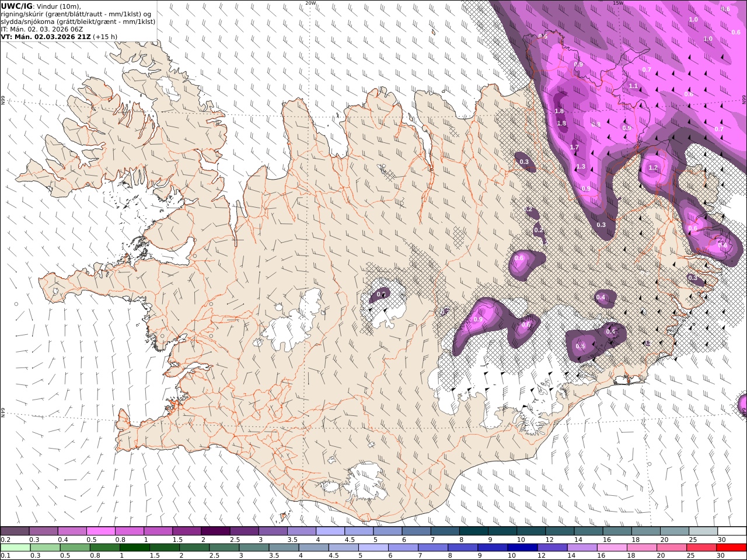Pick upper legend swatch between 2 and 2.5
Viewport: 747px width, 560px height.
pos(215,531)
